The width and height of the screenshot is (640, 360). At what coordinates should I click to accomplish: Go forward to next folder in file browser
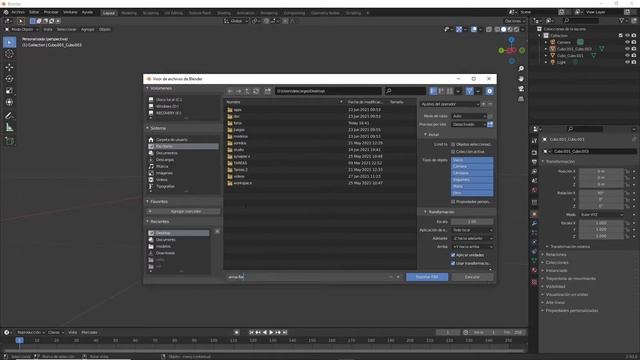(239, 91)
